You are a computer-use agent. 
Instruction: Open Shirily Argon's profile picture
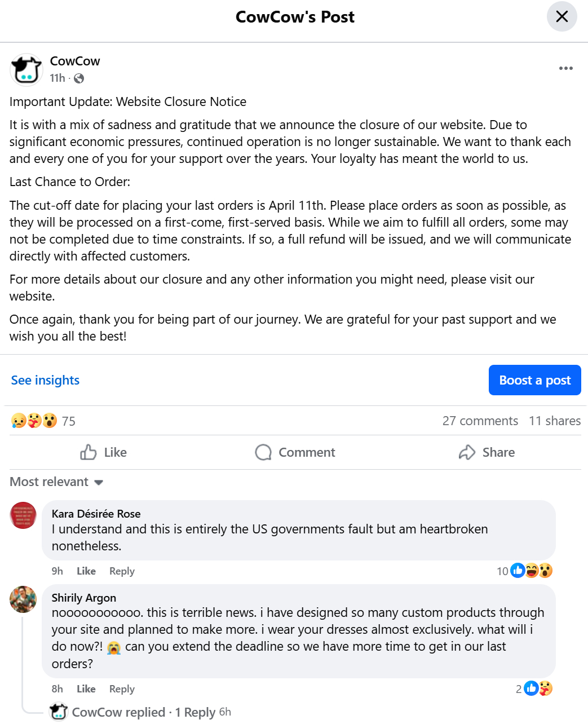tap(23, 599)
